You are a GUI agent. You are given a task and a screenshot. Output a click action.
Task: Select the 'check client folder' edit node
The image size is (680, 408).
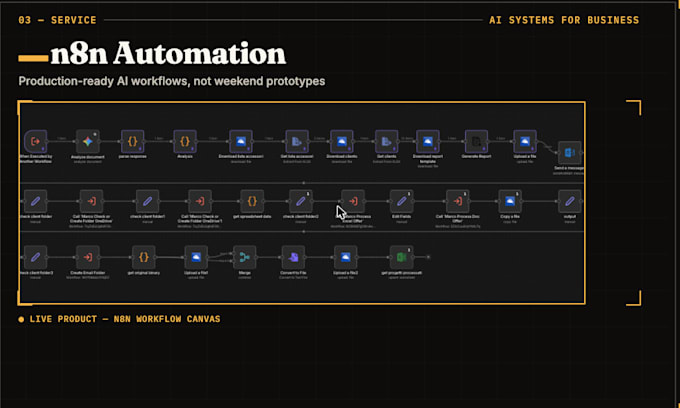[36, 201]
